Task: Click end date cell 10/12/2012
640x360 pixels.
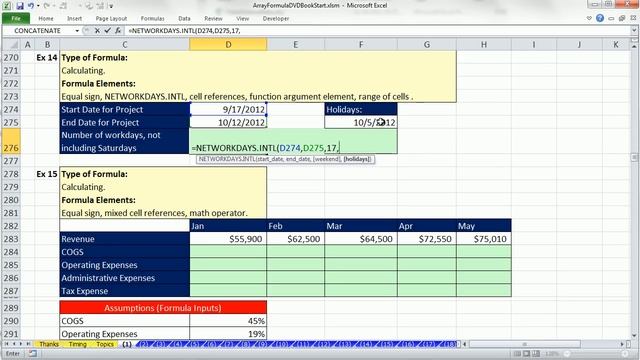Action: click(228, 122)
